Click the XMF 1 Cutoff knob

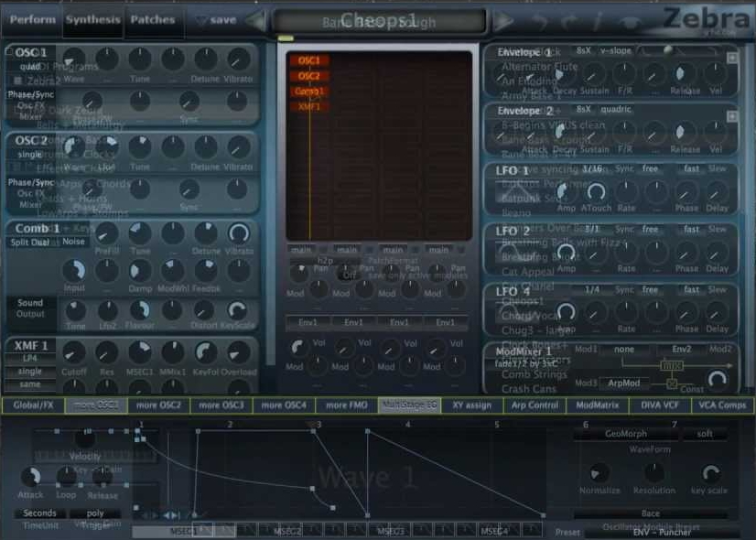(74, 353)
